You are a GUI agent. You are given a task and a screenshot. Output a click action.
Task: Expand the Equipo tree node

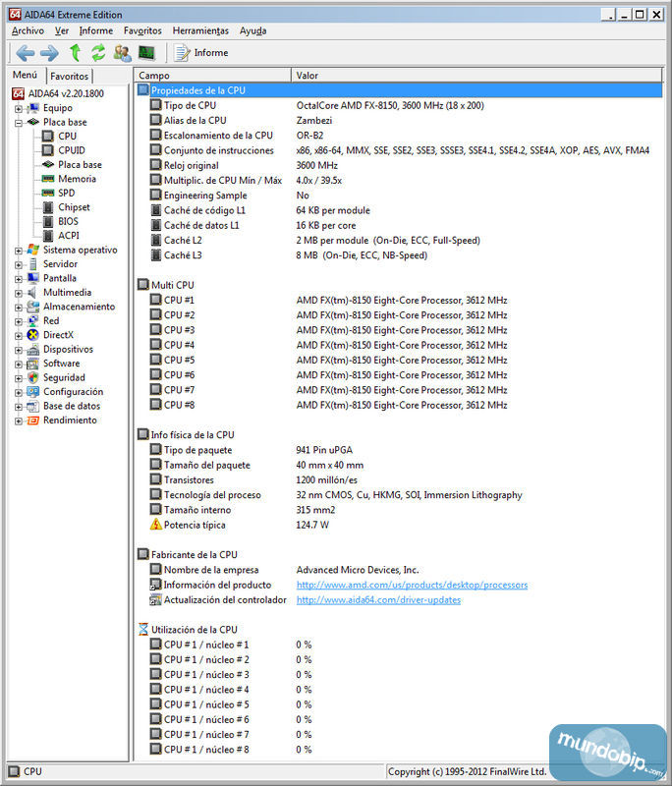click(x=19, y=109)
